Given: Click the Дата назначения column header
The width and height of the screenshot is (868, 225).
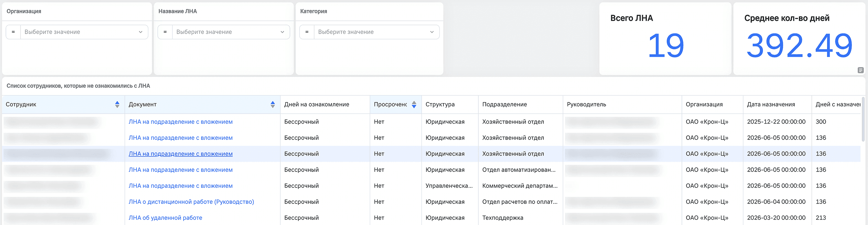Looking at the screenshot, I should pos(777,105).
